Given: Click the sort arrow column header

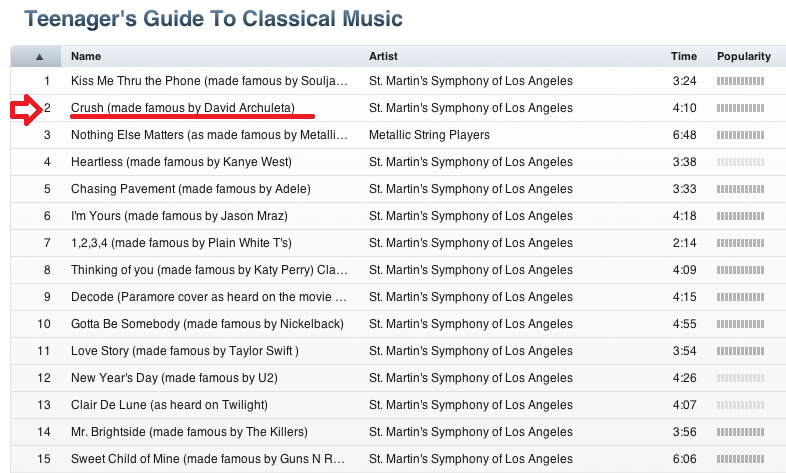Looking at the screenshot, I should point(38,57).
